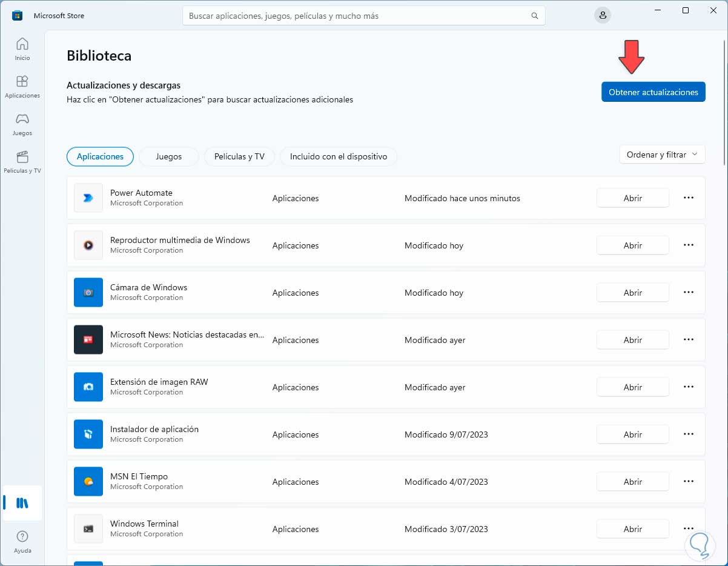Open the Ayuda help icon
Image resolution: width=728 pixels, height=566 pixels.
[22, 541]
